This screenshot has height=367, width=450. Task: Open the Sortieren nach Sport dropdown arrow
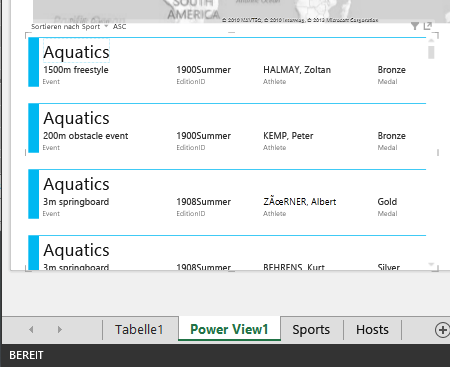click(x=106, y=26)
